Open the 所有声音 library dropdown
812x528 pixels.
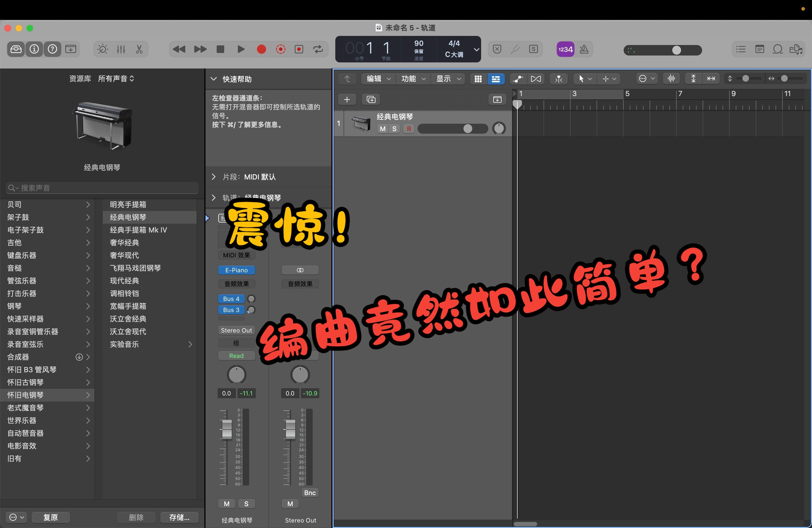(x=116, y=79)
